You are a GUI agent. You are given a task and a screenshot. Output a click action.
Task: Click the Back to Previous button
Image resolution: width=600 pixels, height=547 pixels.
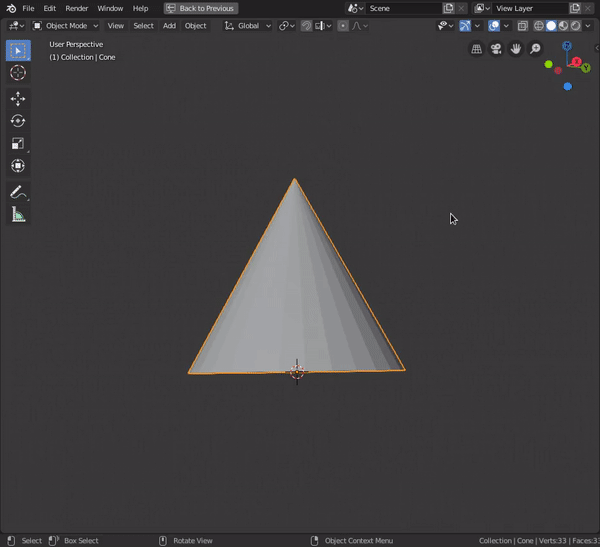(x=201, y=8)
